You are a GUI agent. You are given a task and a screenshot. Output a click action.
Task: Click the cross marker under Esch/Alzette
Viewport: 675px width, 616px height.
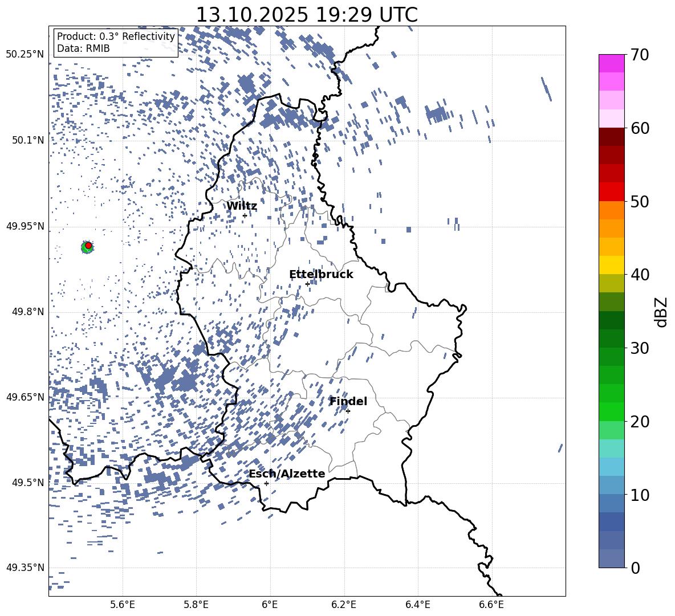tap(266, 483)
